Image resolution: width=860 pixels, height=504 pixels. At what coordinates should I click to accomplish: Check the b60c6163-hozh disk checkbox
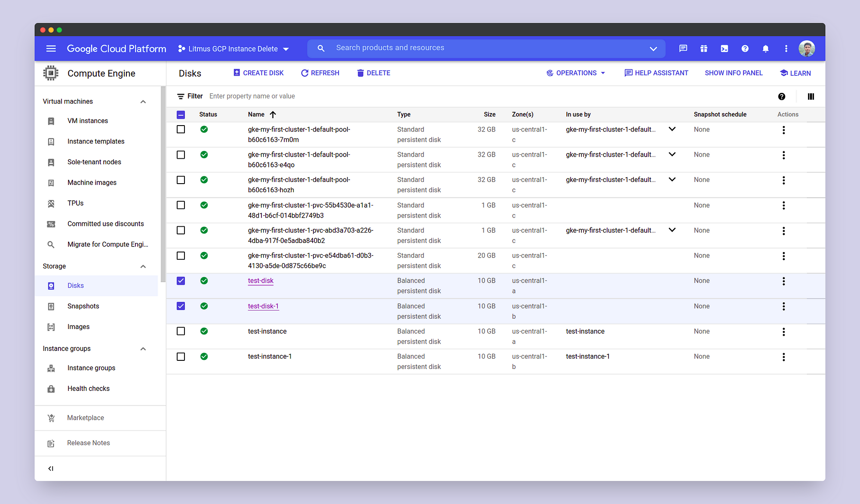pos(181,180)
